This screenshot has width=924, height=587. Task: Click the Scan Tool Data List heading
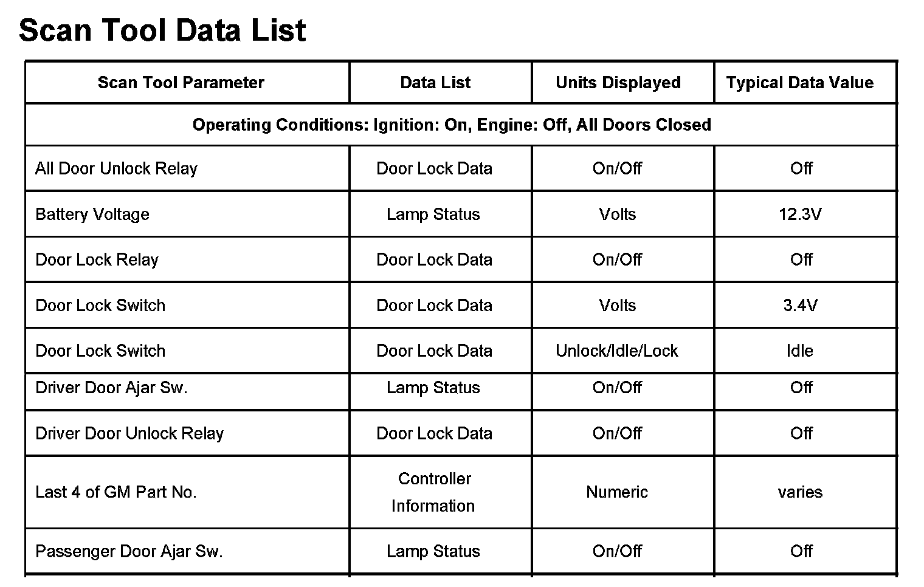click(x=162, y=30)
